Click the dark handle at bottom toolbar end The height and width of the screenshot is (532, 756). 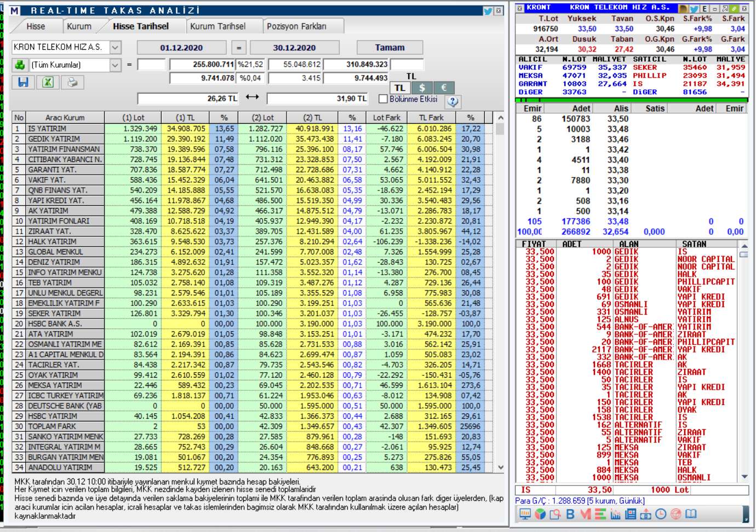click(x=745, y=514)
